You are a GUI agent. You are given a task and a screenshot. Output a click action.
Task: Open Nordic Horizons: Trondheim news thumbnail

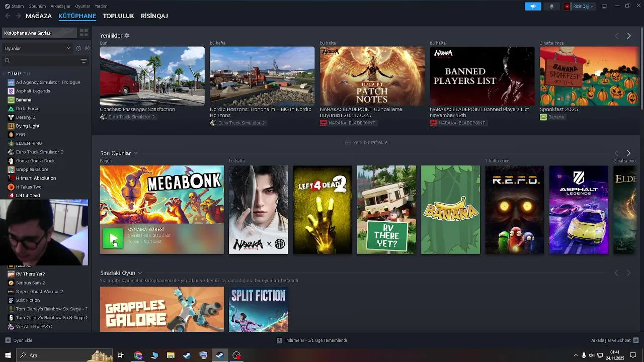click(x=262, y=76)
